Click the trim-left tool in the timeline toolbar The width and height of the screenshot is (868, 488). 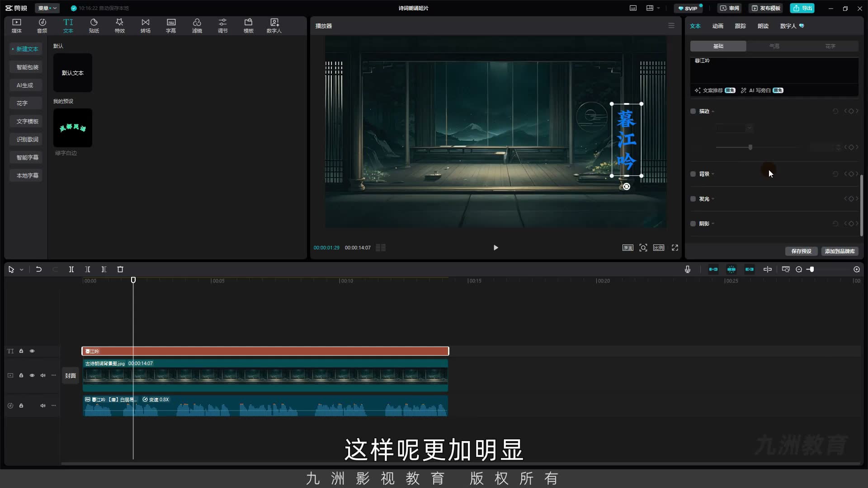(x=88, y=269)
